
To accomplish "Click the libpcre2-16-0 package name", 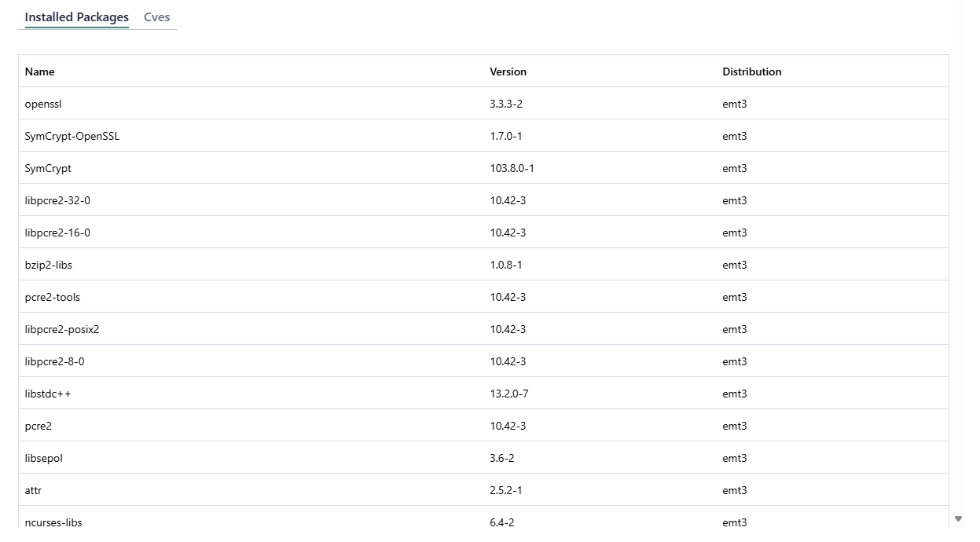I will 57,233.
